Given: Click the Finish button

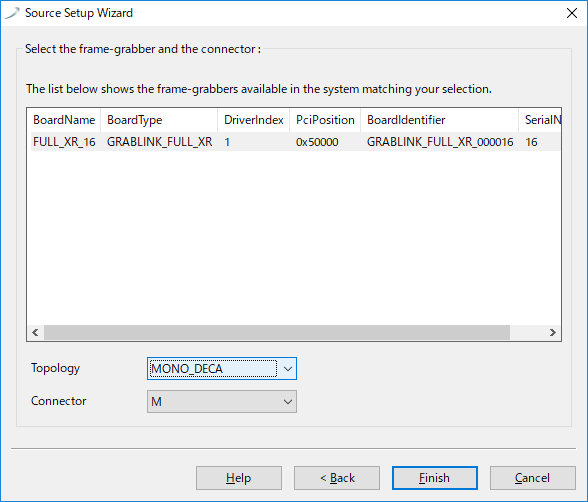Looking at the screenshot, I should point(435,478).
